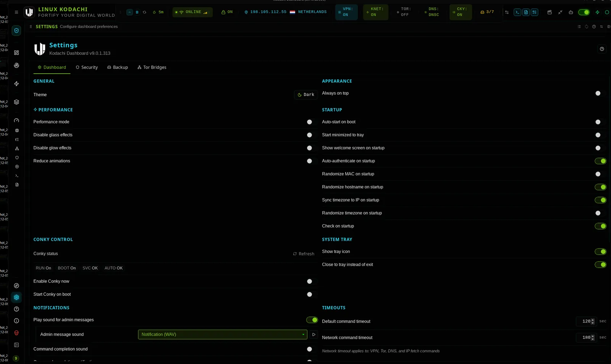Click the refresh icon next to pause

(144, 12)
